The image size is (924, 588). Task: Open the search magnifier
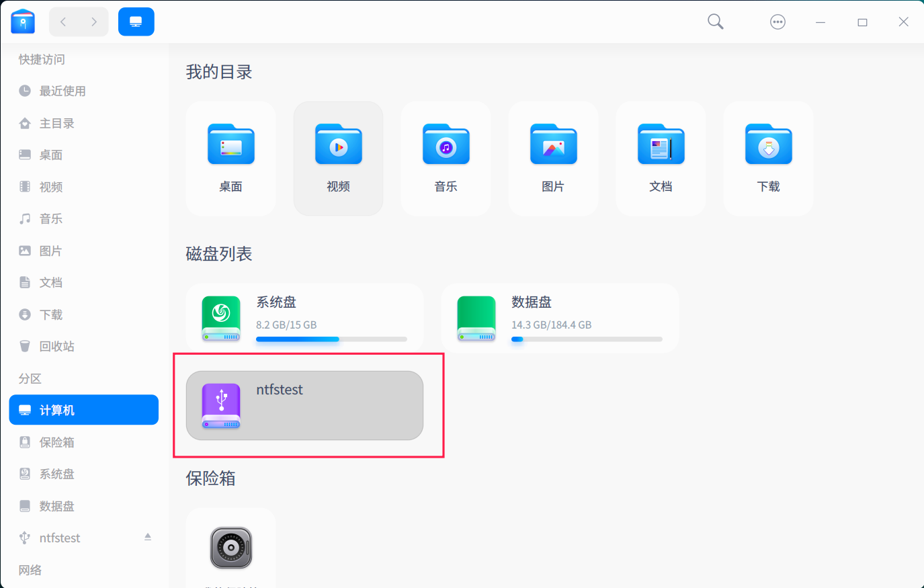click(x=716, y=22)
